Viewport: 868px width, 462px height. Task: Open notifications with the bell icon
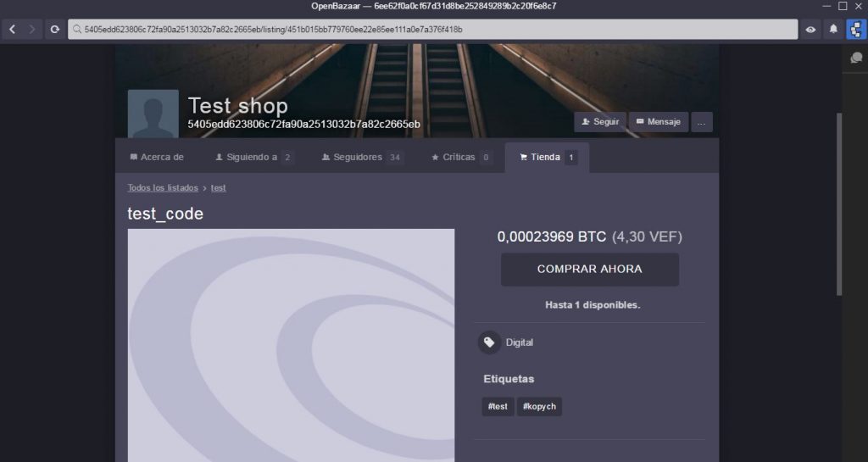click(833, 30)
